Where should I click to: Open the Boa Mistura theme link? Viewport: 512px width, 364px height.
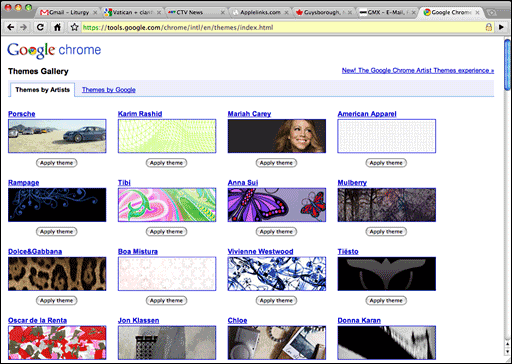point(138,251)
